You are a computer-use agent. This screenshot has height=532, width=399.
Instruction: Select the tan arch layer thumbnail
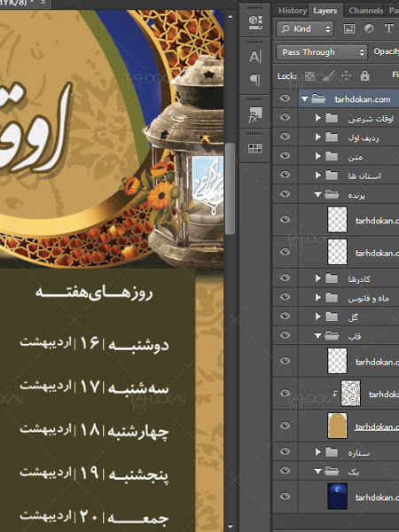(x=337, y=426)
